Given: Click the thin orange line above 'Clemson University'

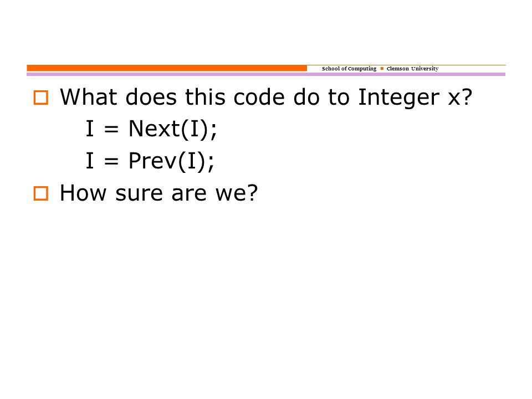Looking at the screenshot, I should pyautogui.click(x=406, y=65).
